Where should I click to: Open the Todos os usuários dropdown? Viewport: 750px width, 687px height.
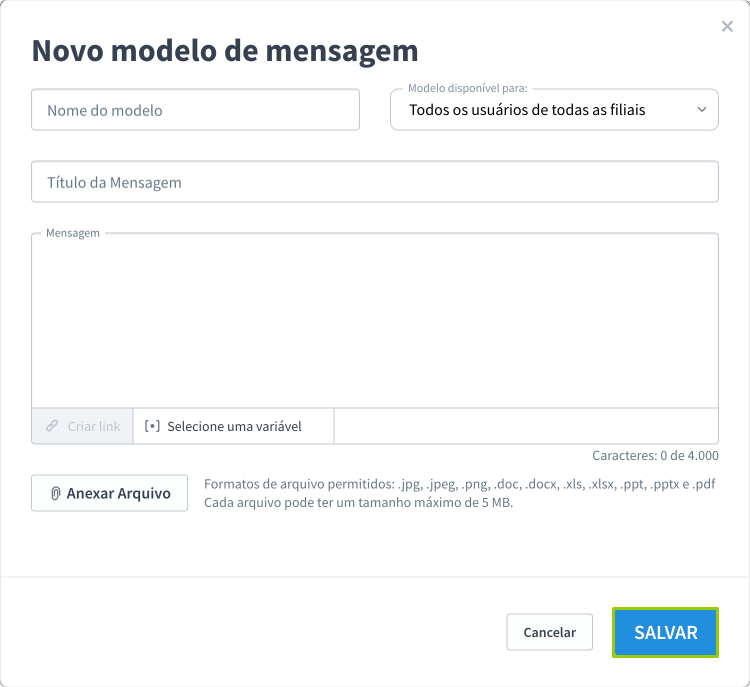tap(540, 110)
